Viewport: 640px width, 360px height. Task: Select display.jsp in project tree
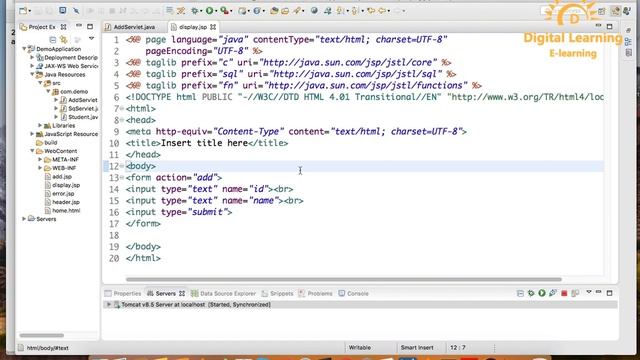62,185
